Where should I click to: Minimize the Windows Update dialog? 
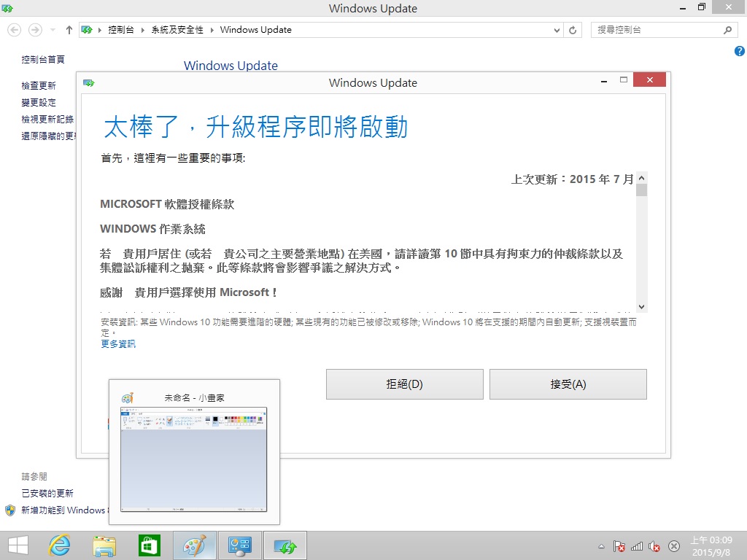603,80
